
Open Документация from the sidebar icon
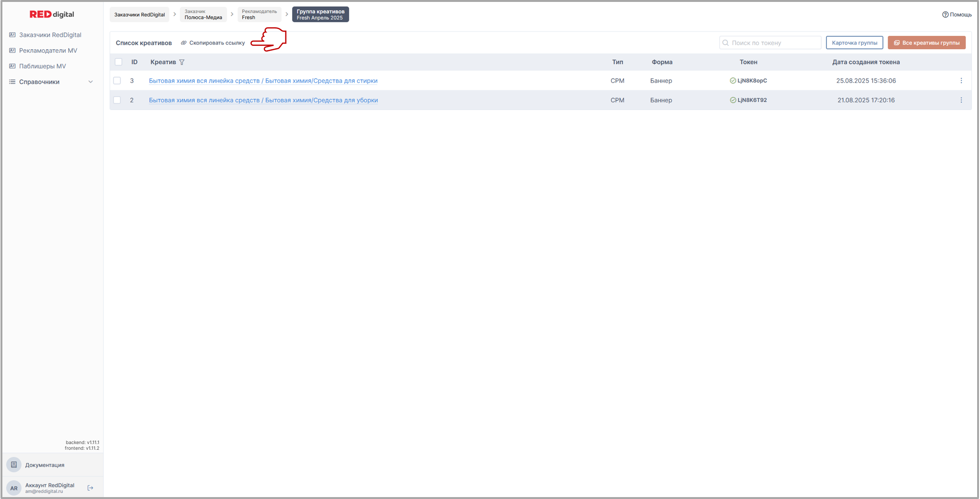[x=14, y=465]
